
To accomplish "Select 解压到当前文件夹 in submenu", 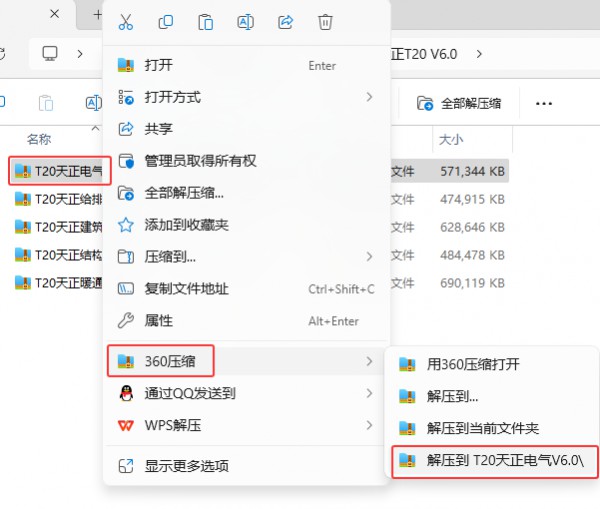I will click(x=492, y=428).
